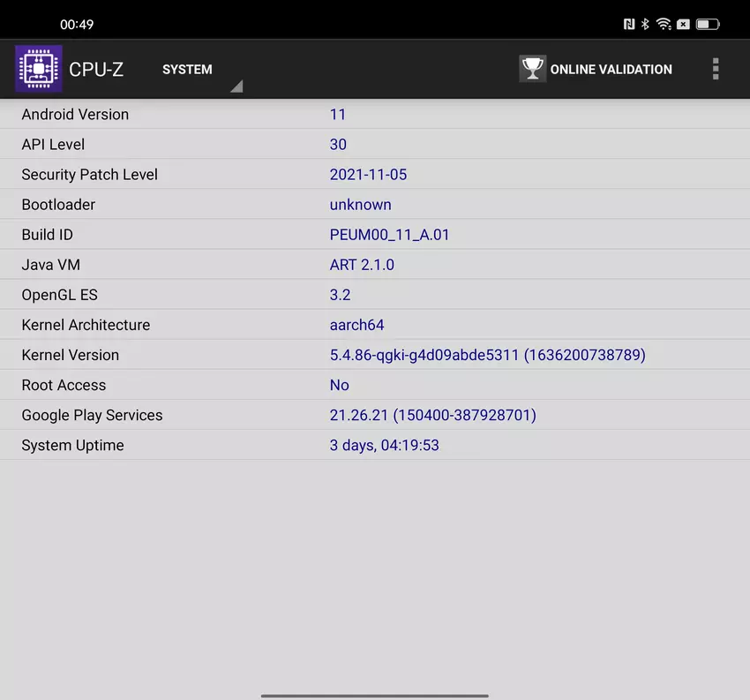Tap the battery level icon

(x=707, y=25)
